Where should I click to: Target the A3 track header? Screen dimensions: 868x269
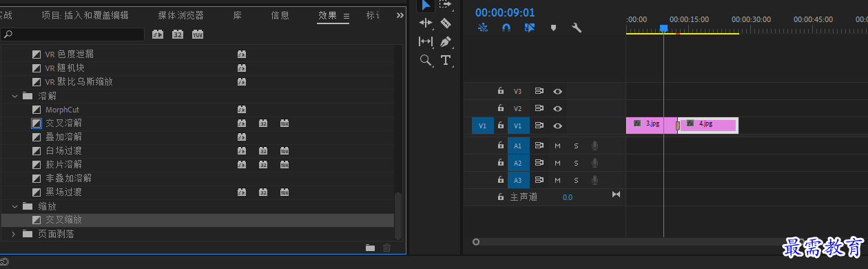518,181
